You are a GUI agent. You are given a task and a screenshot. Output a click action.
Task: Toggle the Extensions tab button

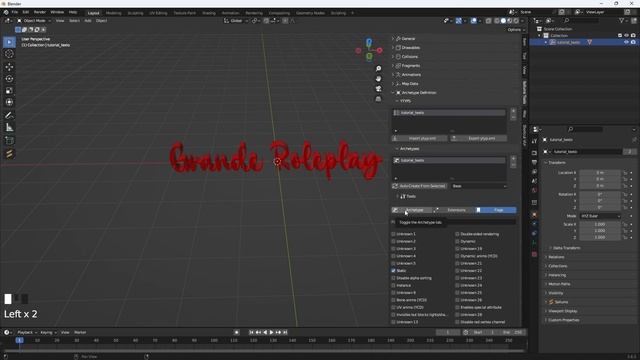tap(454, 210)
